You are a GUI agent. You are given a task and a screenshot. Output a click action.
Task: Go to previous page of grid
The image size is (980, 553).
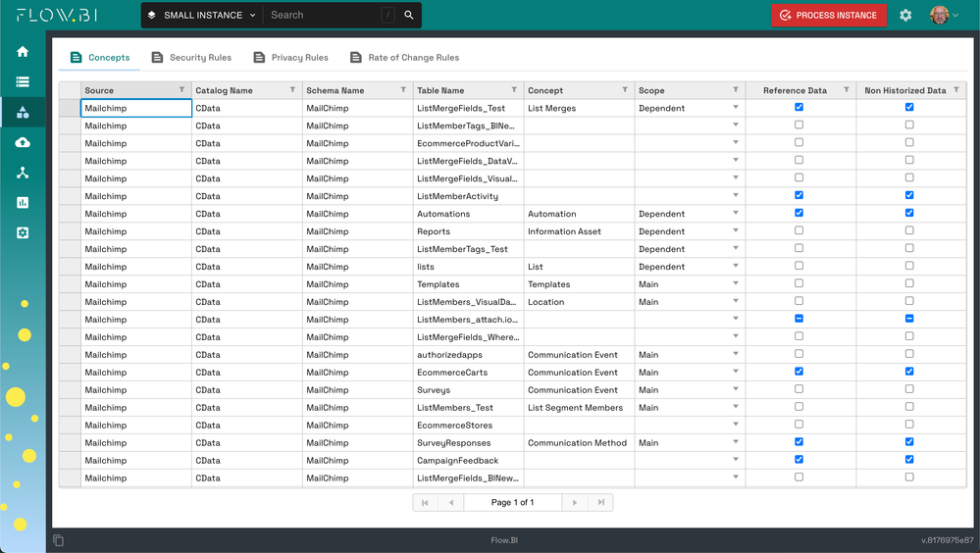pyautogui.click(x=450, y=502)
